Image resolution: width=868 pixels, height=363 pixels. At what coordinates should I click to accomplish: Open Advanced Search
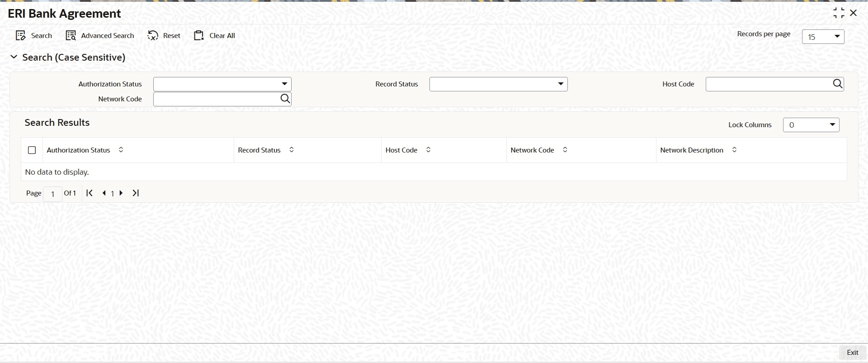click(100, 36)
